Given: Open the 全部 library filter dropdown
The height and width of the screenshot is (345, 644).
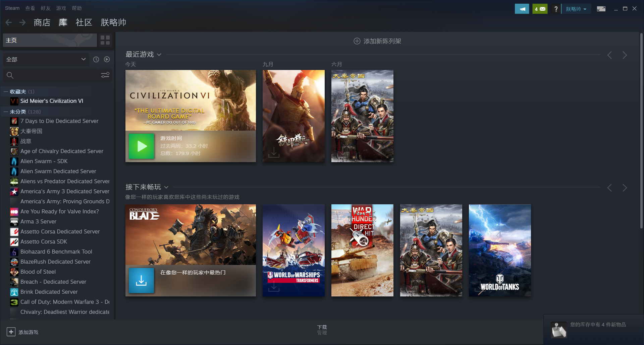Looking at the screenshot, I should point(46,59).
